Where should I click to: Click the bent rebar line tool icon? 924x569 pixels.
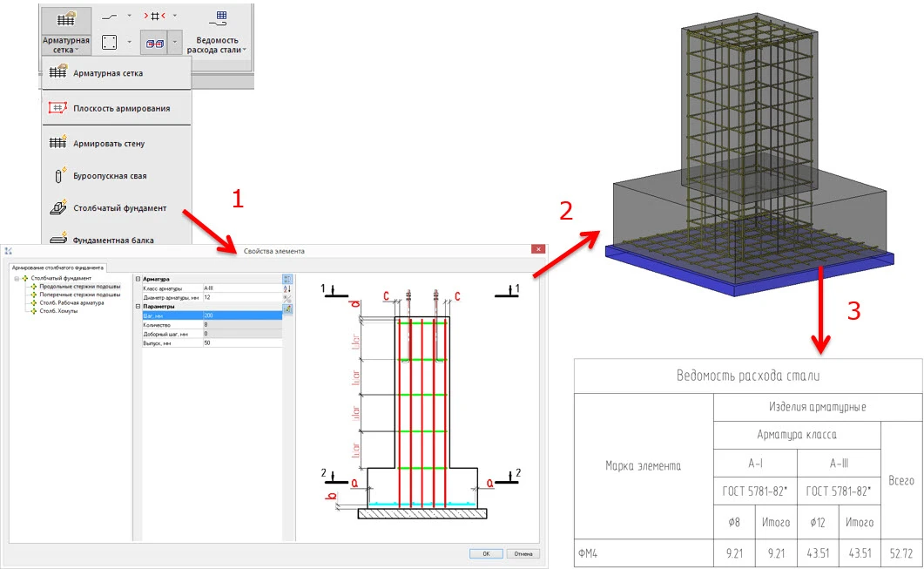point(110,16)
